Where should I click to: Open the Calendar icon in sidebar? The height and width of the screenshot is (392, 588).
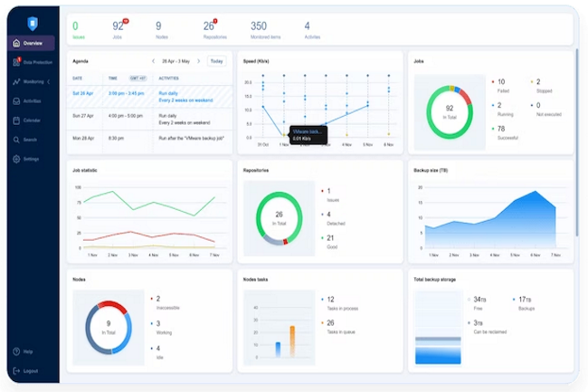[17, 120]
